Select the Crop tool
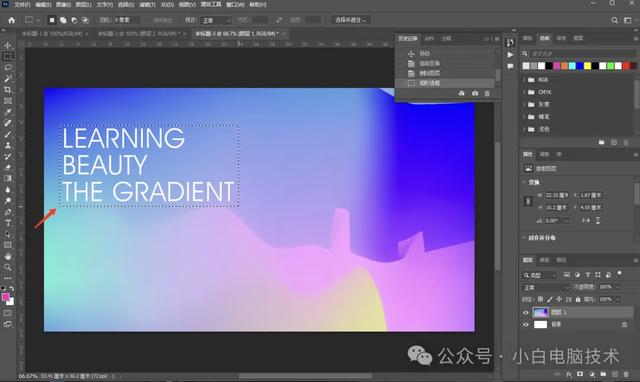Image resolution: width=640 pixels, height=382 pixels. [8, 89]
